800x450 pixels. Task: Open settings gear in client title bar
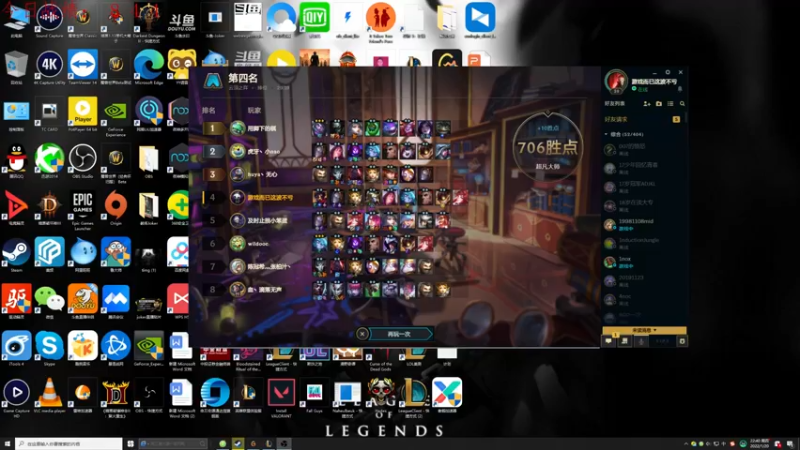668,72
